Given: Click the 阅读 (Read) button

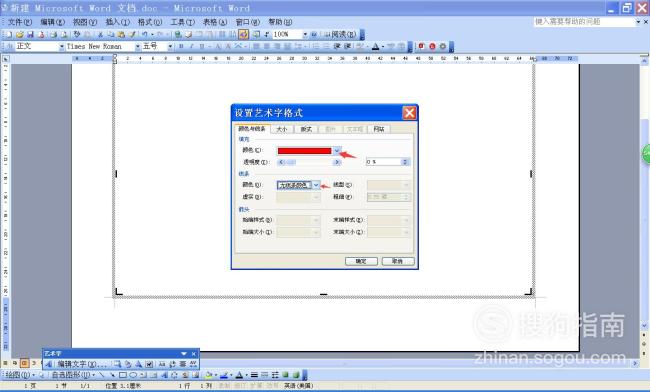Looking at the screenshot, I should (x=340, y=34).
